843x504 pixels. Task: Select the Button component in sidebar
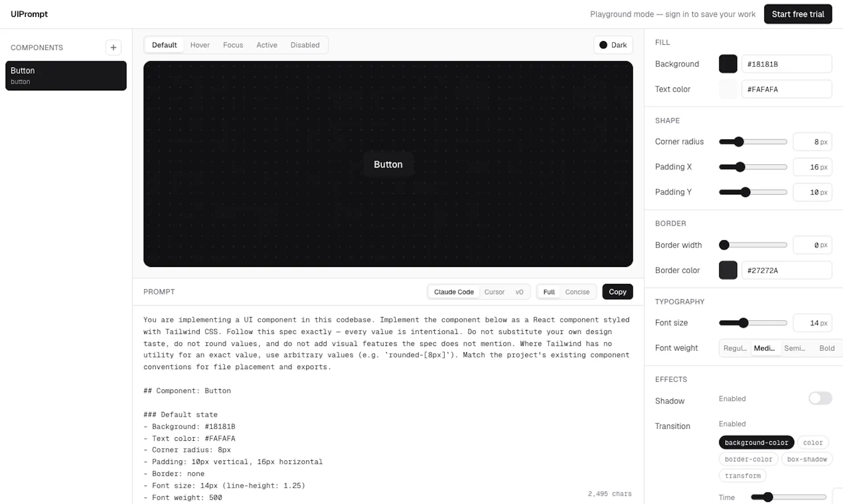(66, 75)
